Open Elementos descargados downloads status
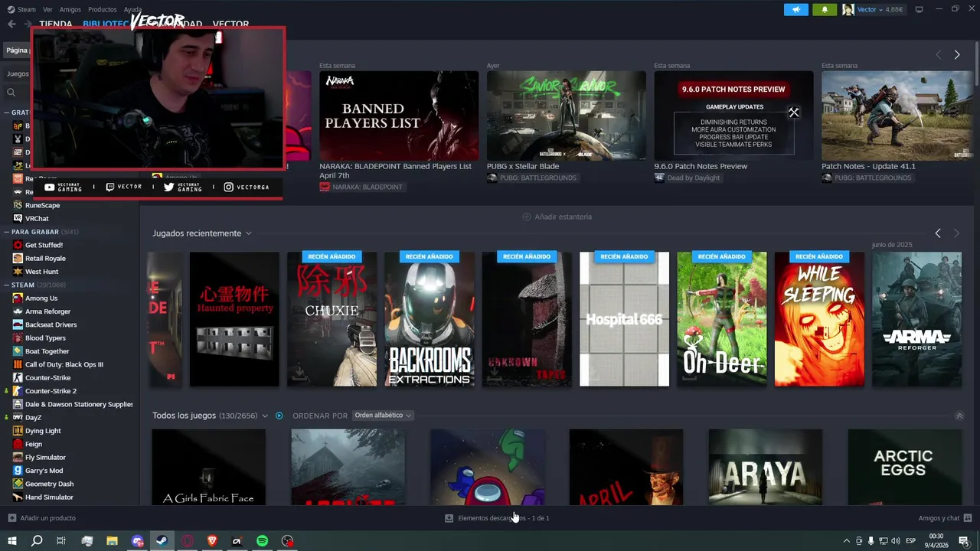Screen dimensions: 980x551 point(498,518)
